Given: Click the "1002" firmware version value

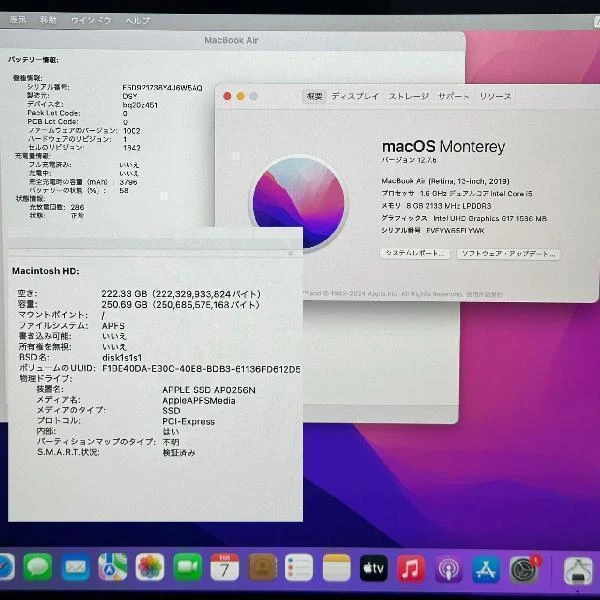Looking at the screenshot, I should [131, 130].
